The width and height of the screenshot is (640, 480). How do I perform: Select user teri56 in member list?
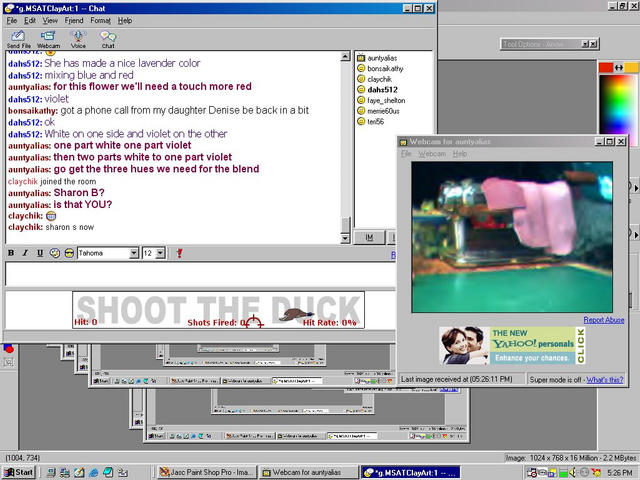pos(376,122)
